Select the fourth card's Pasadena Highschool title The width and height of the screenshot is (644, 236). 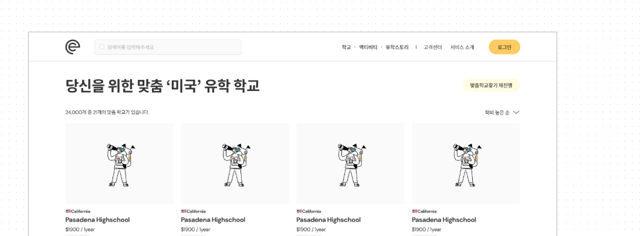pos(444,220)
